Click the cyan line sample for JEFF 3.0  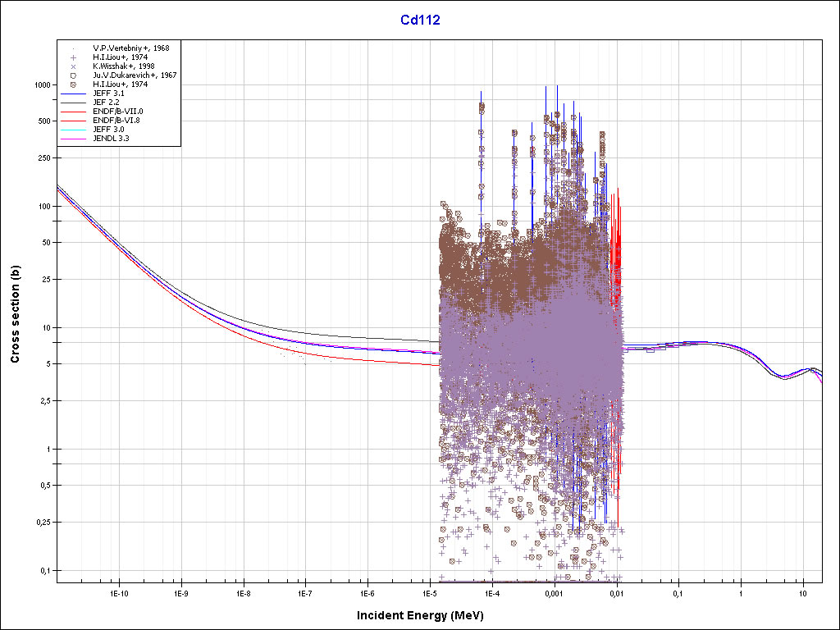(x=73, y=130)
